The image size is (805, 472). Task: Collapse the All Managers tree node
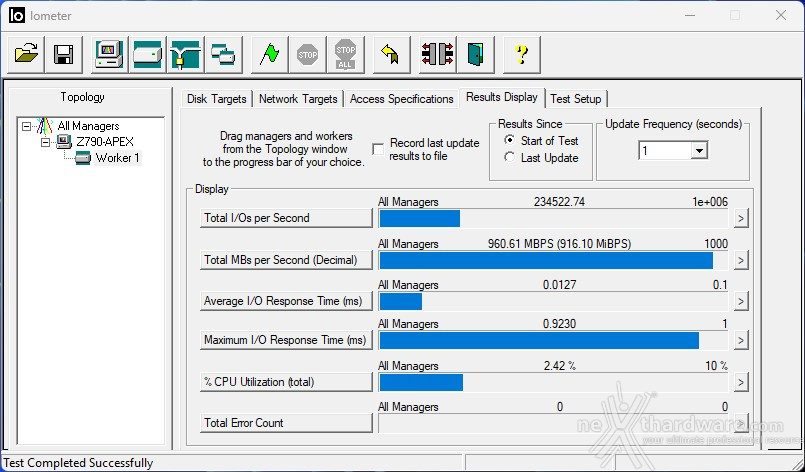click(x=26, y=126)
